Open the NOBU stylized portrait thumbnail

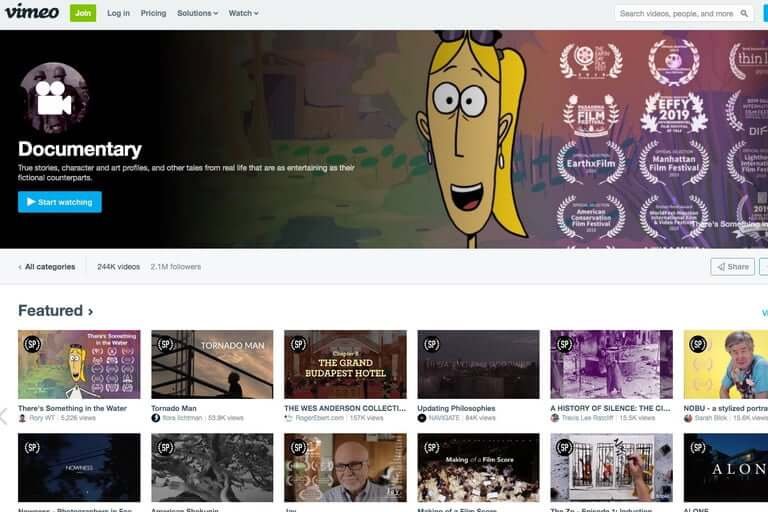coord(726,364)
